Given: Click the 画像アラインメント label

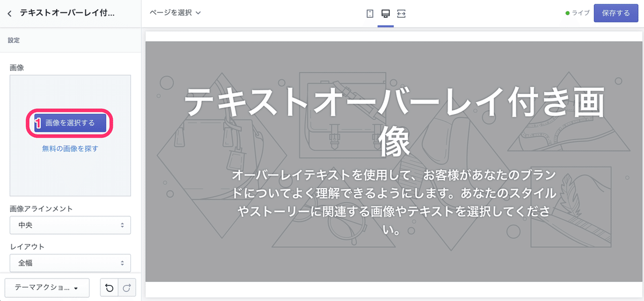Looking at the screenshot, I should pos(41,209).
